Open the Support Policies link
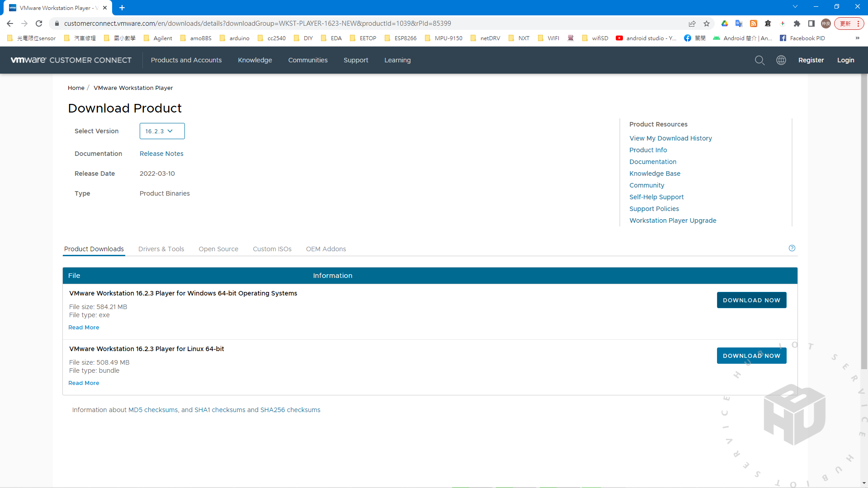The height and width of the screenshot is (488, 868). tap(654, 209)
